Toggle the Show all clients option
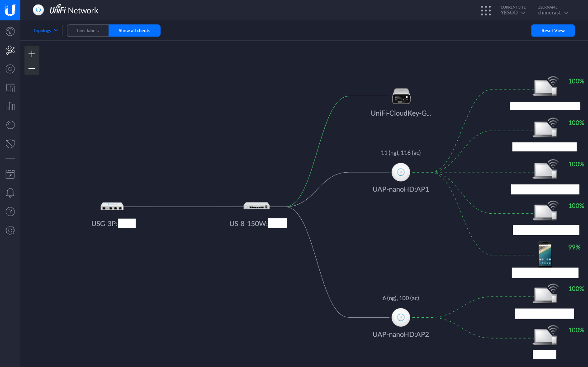This screenshot has width=588, height=367. 134,31
